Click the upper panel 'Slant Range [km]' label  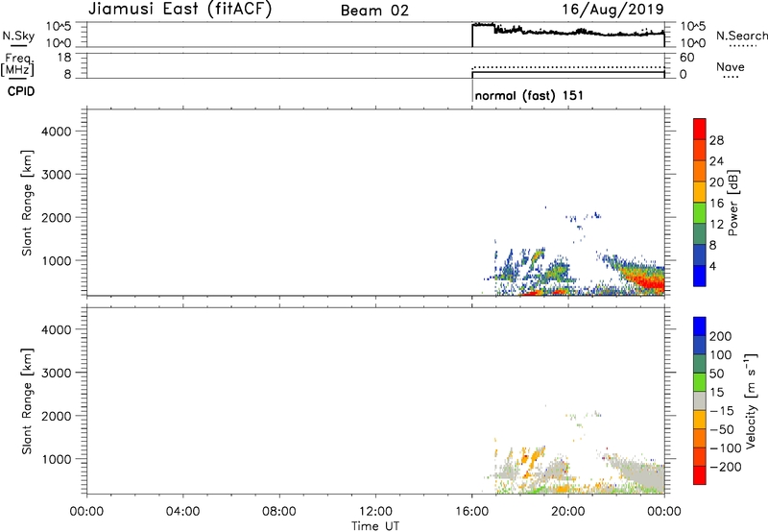(27, 203)
